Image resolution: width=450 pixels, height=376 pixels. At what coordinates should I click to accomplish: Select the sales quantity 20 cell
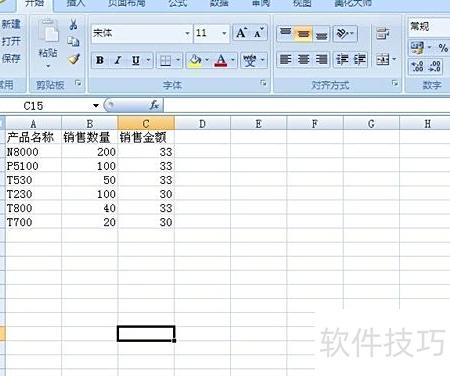tap(90, 222)
